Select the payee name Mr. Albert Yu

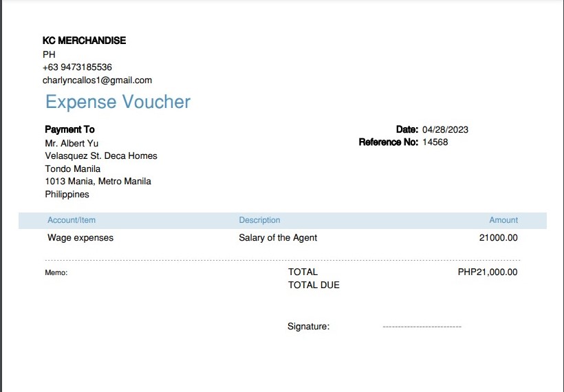pyautogui.click(x=72, y=143)
